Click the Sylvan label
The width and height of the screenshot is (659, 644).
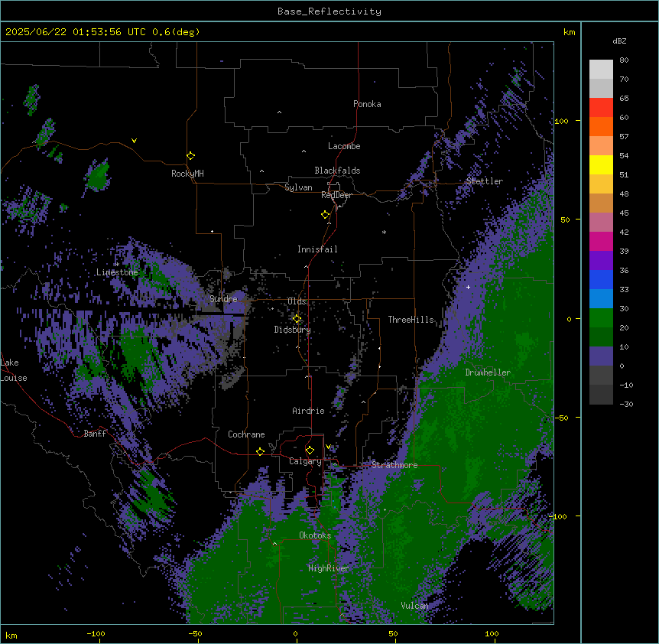pyautogui.click(x=298, y=187)
